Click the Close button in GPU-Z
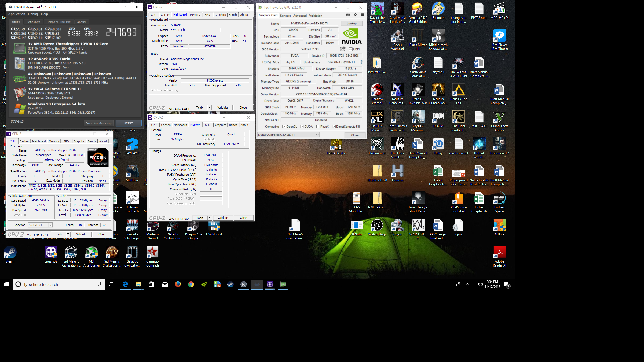The width and height of the screenshot is (644, 362). click(355, 135)
